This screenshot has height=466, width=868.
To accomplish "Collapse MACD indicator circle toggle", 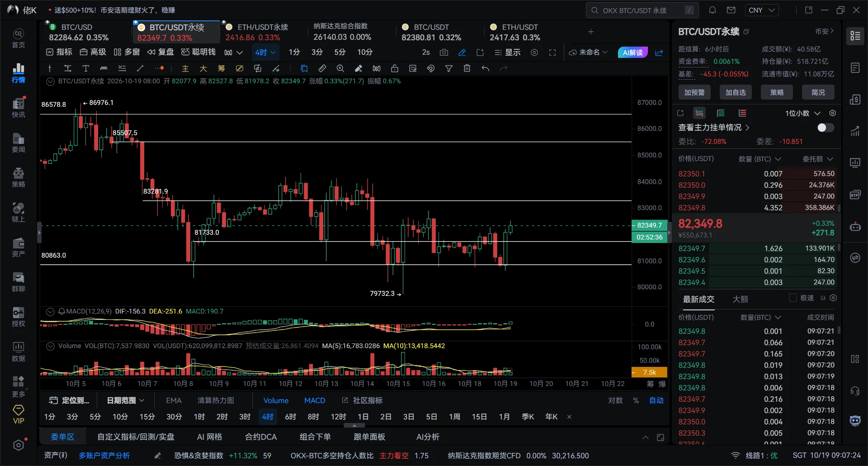I will pyautogui.click(x=51, y=311).
